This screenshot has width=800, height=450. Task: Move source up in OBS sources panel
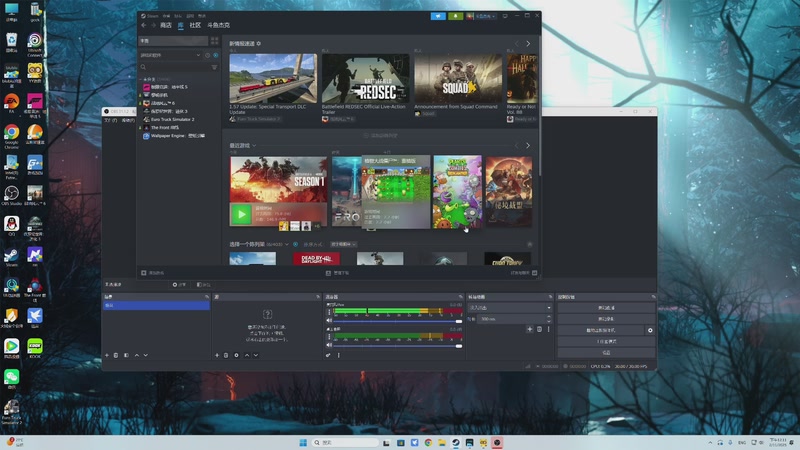click(247, 355)
